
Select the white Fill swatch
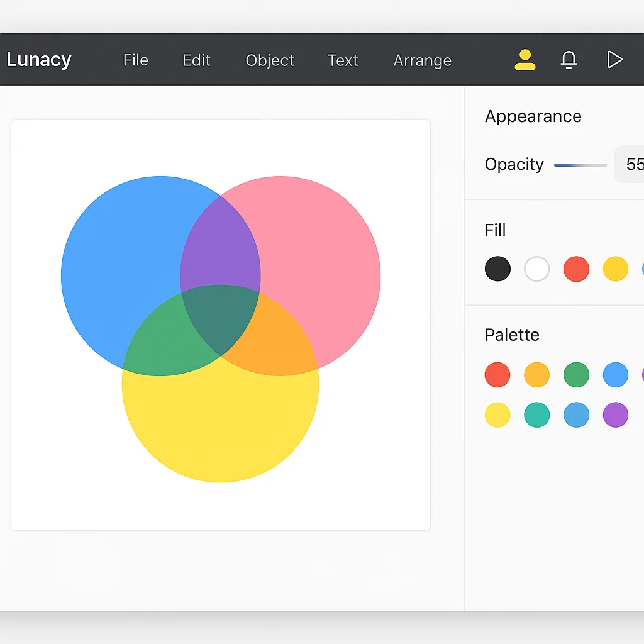pyautogui.click(x=537, y=269)
